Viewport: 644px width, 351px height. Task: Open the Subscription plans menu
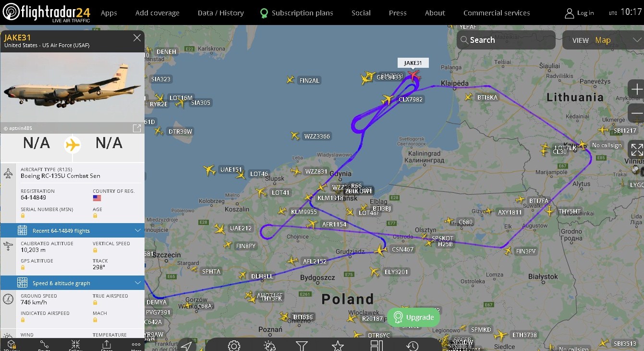tap(296, 13)
